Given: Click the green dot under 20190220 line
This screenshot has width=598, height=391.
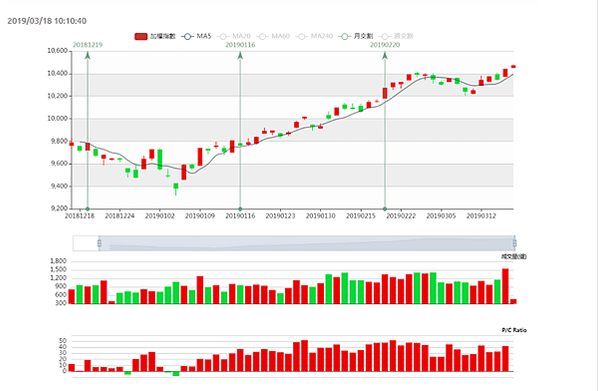Looking at the screenshot, I should [x=385, y=209].
